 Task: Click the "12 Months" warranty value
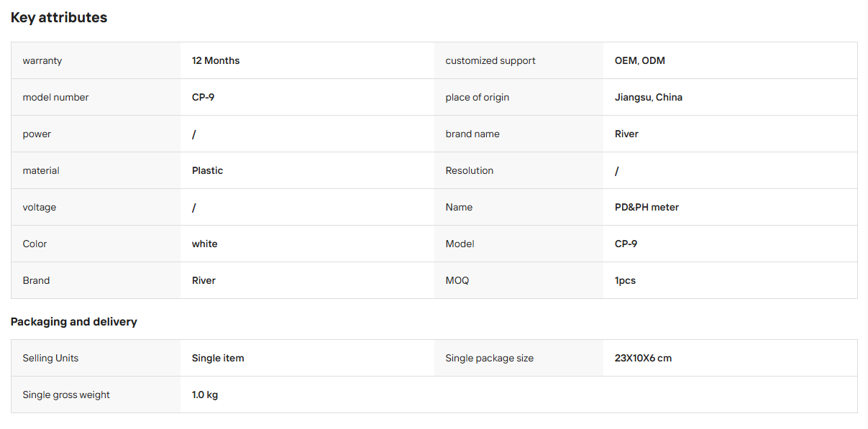216,61
